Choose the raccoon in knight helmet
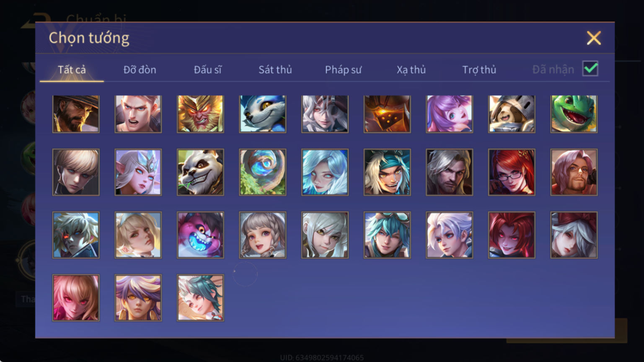The width and height of the screenshot is (644, 362). click(x=512, y=114)
